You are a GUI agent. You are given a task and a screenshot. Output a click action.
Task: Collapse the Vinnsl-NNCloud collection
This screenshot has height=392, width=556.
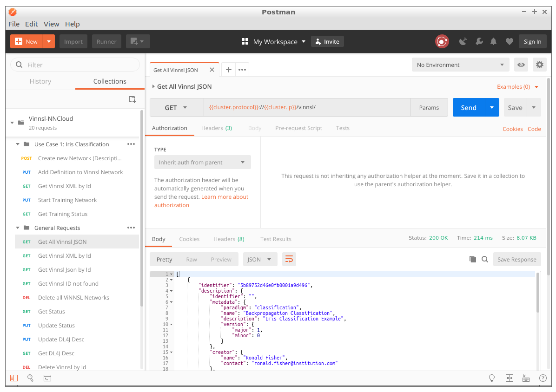click(12, 123)
